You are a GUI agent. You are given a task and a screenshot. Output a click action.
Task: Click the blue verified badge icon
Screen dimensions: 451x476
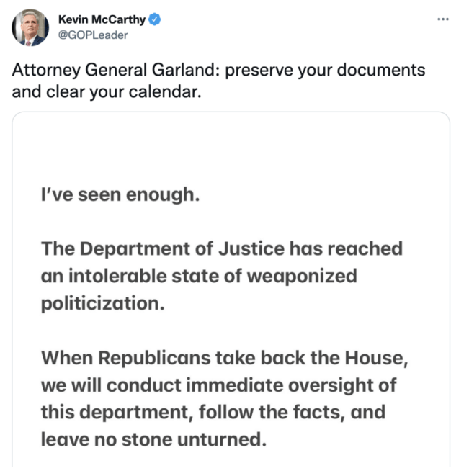[x=154, y=19]
